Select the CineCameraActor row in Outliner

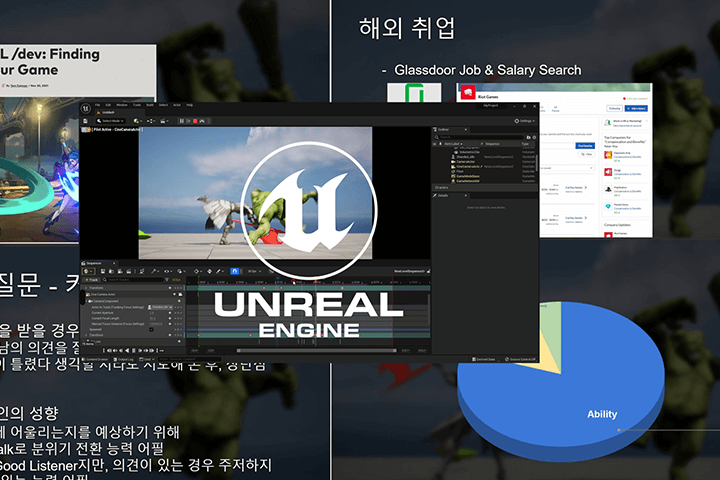[x=484, y=166]
